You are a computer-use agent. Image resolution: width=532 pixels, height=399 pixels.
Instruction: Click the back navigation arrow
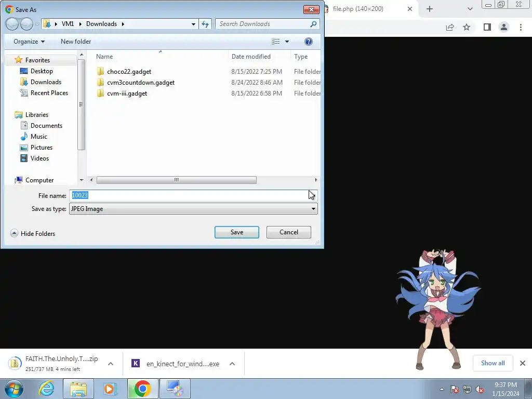(x=12, y=24)
